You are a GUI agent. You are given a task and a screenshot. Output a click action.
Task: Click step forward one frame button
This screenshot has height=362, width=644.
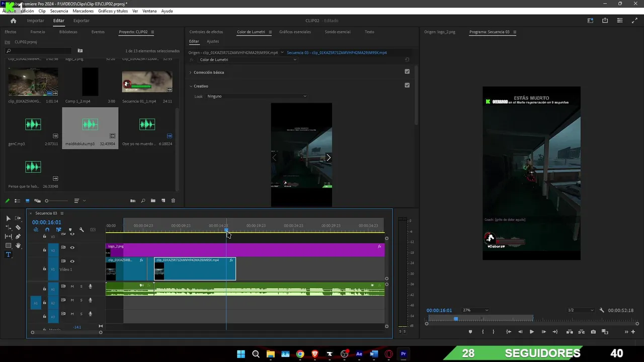pyautogui.click(x=543, y=332)
